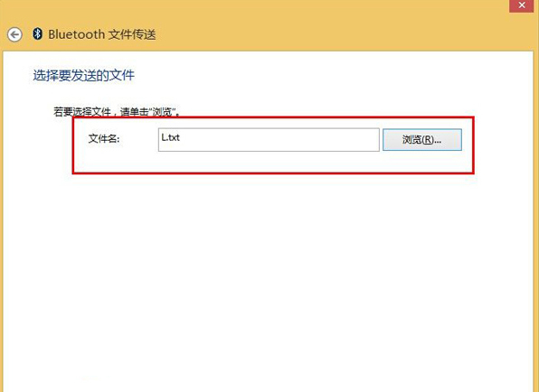
Task: Click the orange right window border below the close button
Action: tap(536, 219)
